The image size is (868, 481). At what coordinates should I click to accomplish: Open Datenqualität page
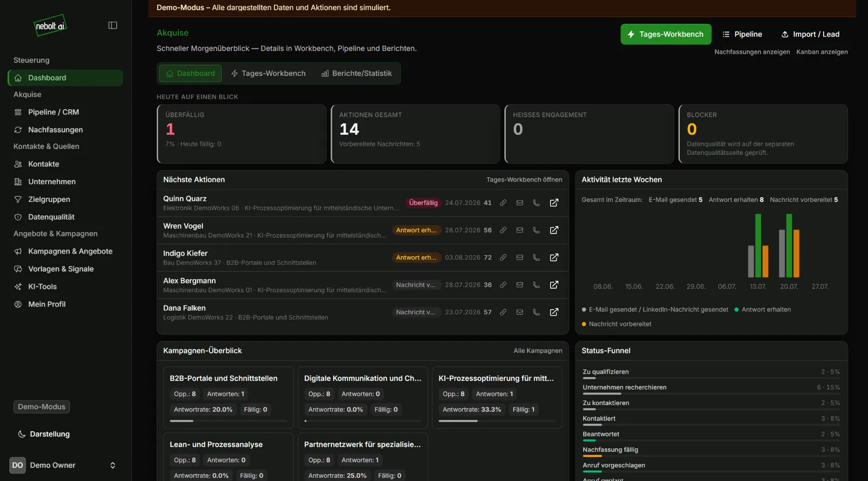coord(65,217)
